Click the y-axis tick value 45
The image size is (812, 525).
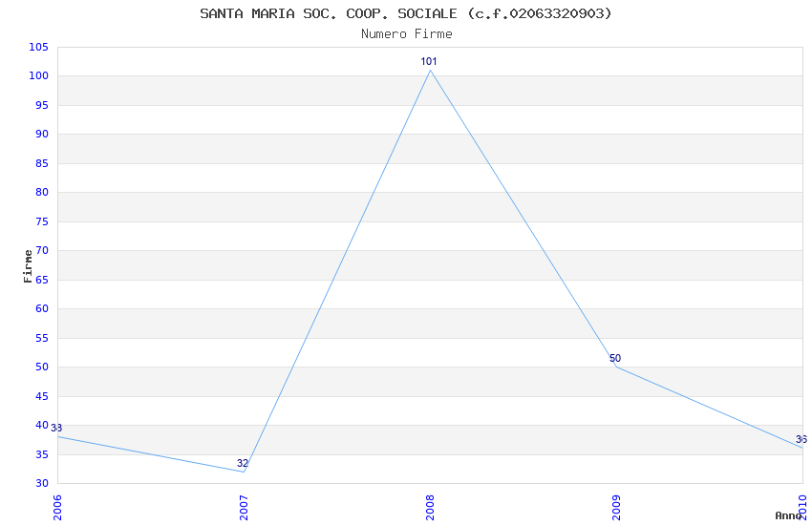41,396
